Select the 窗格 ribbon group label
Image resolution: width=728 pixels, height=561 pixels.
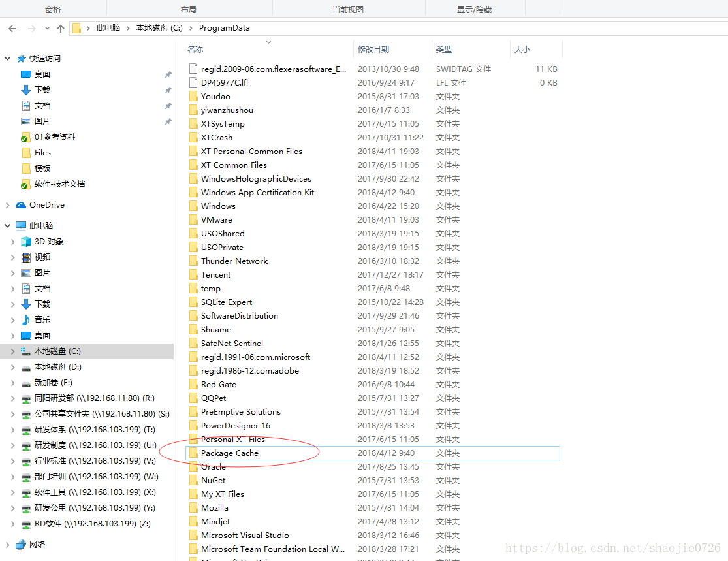point(53,9)
